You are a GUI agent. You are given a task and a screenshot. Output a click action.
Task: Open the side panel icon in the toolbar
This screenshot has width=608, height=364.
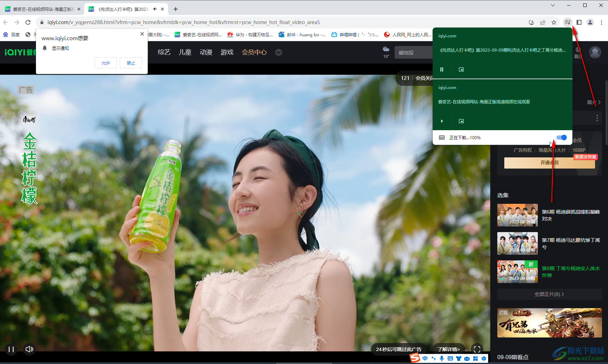[x=579, y=22]
